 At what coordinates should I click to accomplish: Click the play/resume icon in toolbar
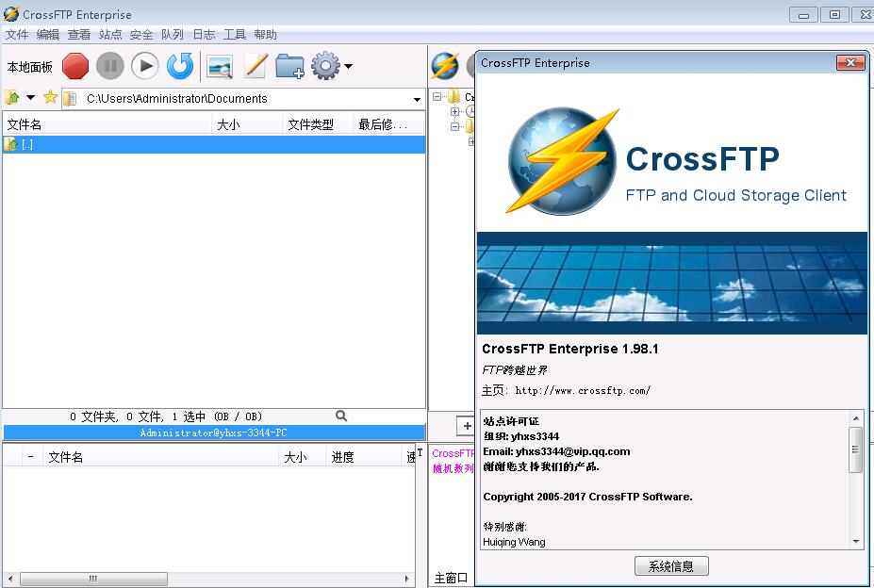click(x=145, y=66)
